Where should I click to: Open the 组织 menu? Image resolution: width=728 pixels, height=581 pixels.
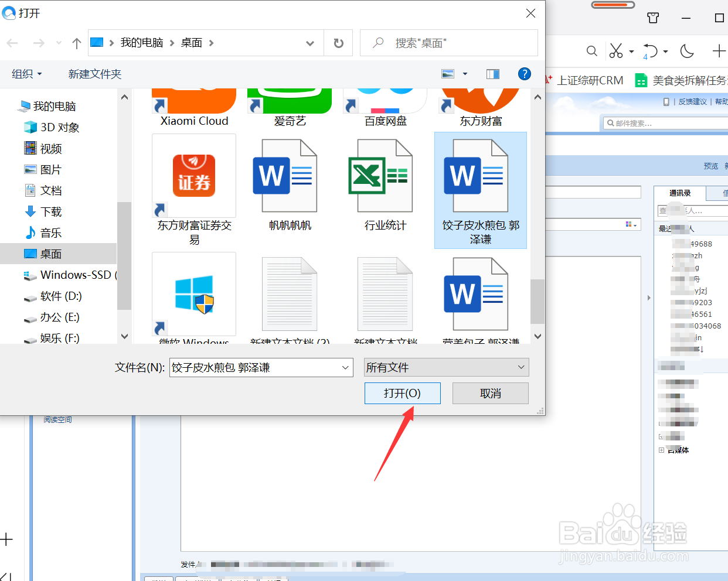point(27,74)
